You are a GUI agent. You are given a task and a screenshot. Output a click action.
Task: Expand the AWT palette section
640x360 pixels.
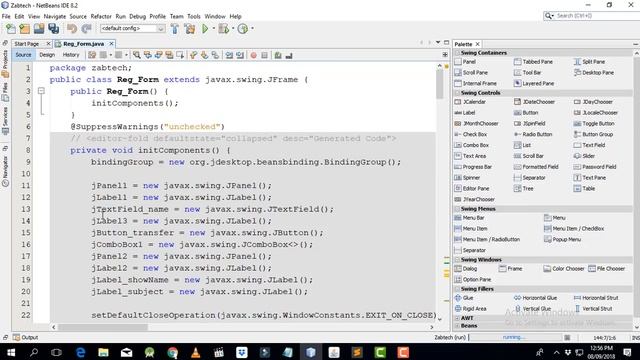pos(457,318)
